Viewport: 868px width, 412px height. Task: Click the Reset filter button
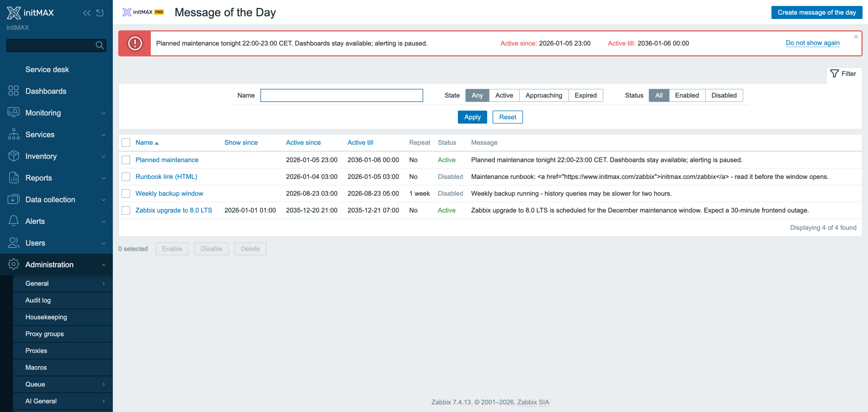click(508, 117)
